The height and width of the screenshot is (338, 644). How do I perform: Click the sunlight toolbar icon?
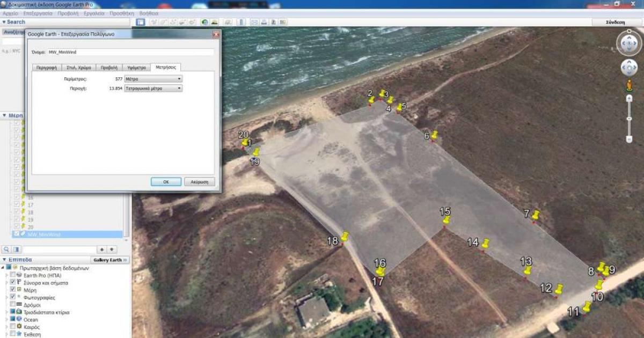pos(214,22)
